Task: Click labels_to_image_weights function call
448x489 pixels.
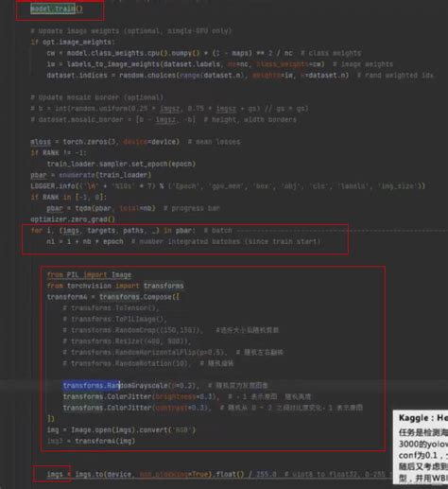Action: [x=143, y=64]
